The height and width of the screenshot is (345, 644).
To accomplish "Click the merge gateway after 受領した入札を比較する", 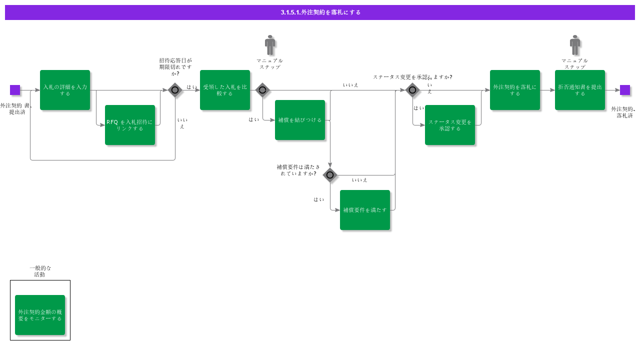I will 262,90.
